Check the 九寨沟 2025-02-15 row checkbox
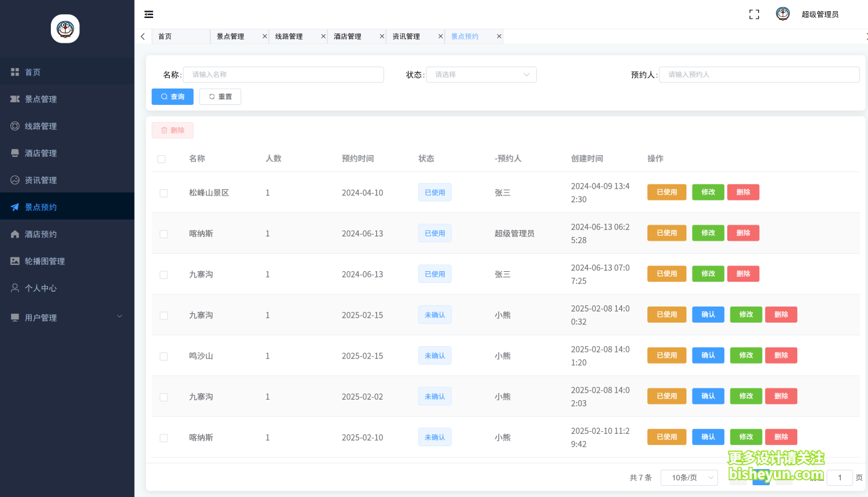 (x=164, y=315)
